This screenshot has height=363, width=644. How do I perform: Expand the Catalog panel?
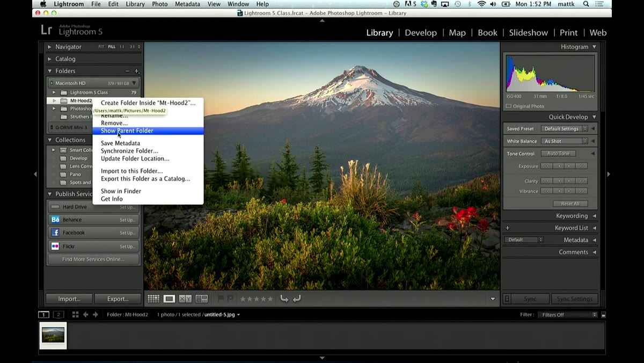(50, 59)
